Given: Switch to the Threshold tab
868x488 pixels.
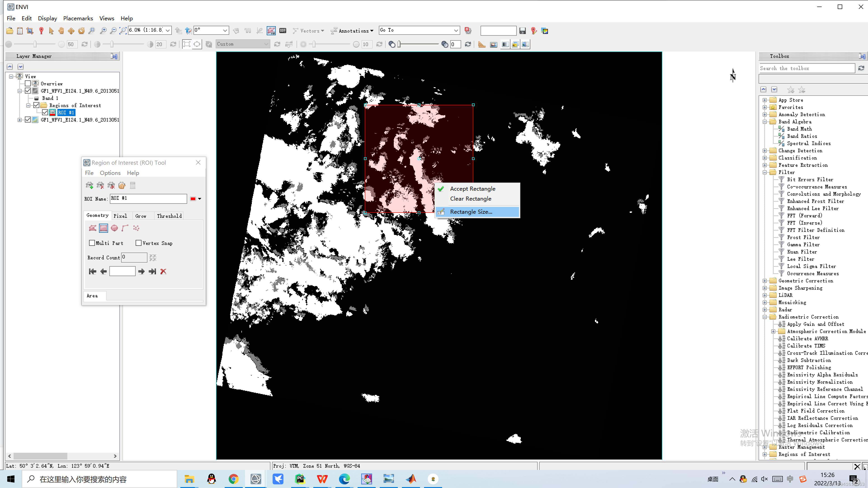Looking at the screenshot, I should [169, 216].
